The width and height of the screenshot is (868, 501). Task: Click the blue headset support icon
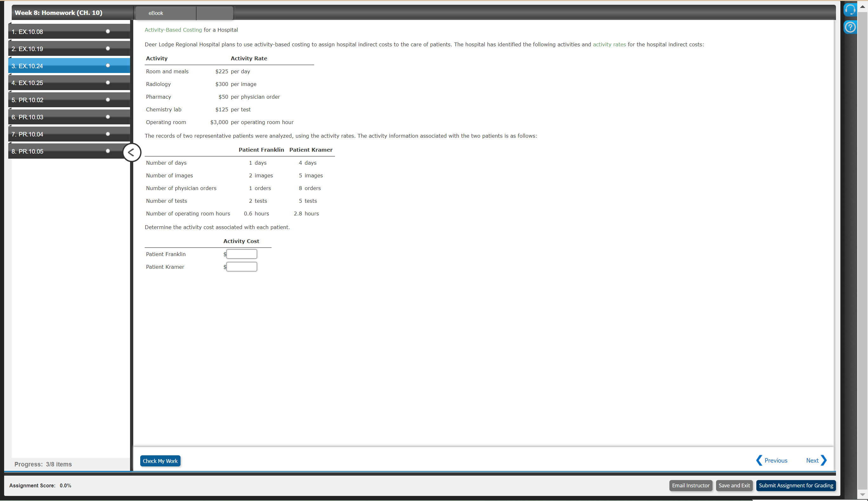(850, 10)
